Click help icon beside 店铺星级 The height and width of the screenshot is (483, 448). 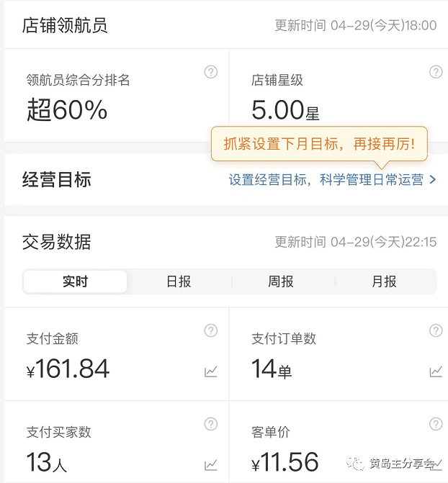(x=436, y=72)
